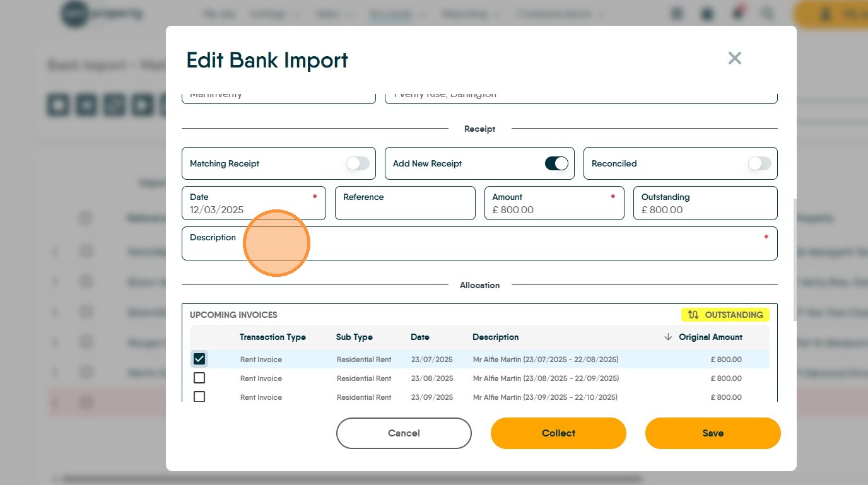Sort by the Transaction Type column

tap(273, 337)
